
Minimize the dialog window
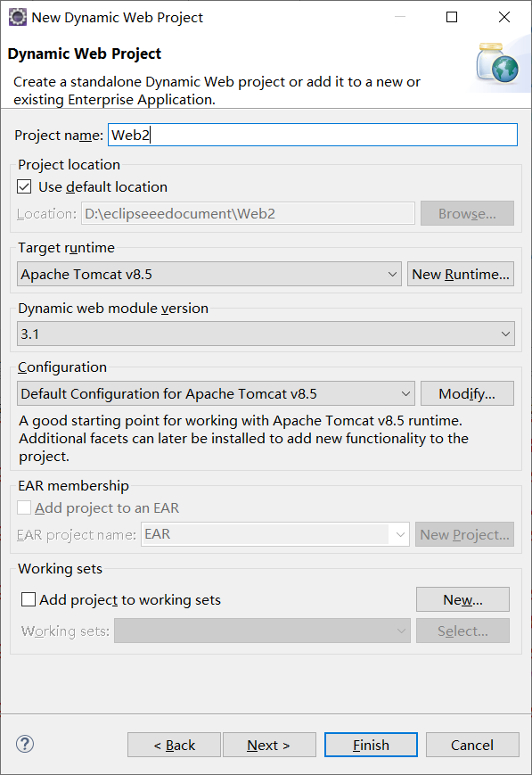point(400,17)
